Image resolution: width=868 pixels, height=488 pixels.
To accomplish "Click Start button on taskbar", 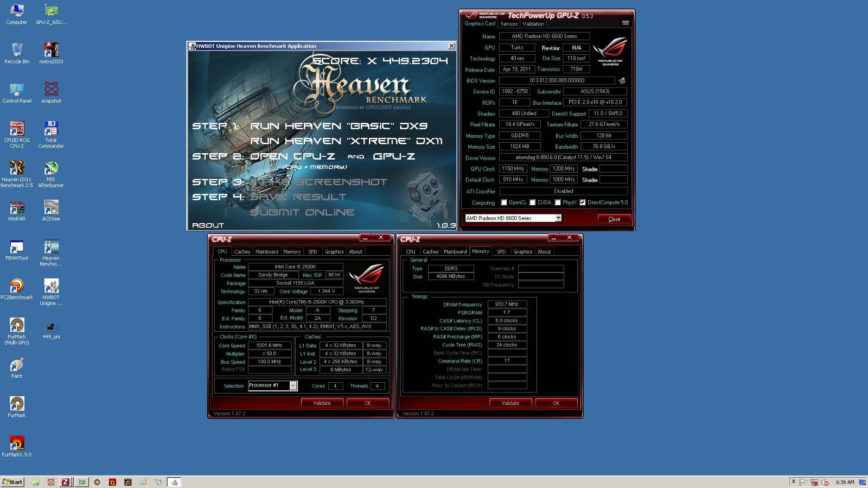I will (12, 482).
